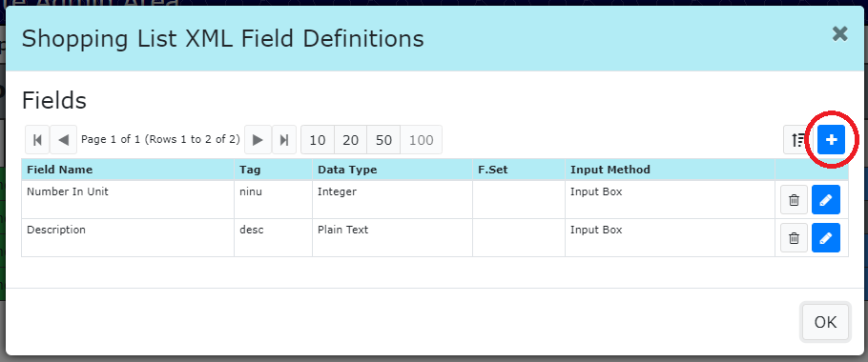The height and width of the screenshot is (362, 868).
Task: Show 10 rows per page
Action: (x=318, y=140)
